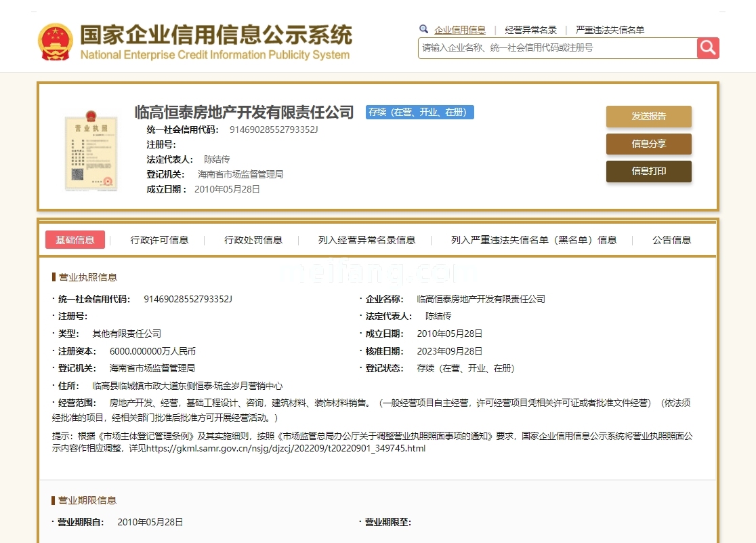Switch to the 行政处罚信息 tab
Image resolution: width=756 pixels, height=543 pixels.
point(253,239)
